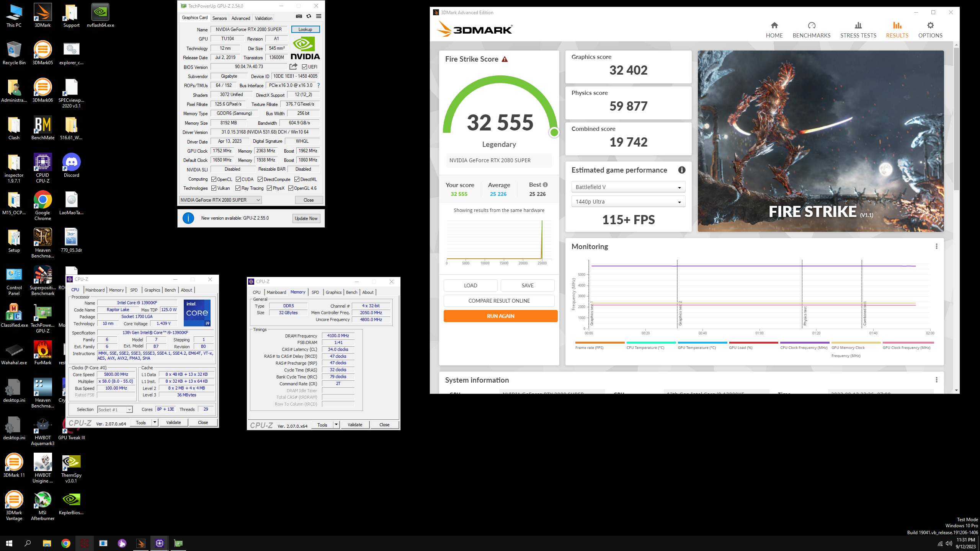The image size is (980, 551).
Task: Open the Monitoring panel three-dot menu
Action: tap(936, 246)
